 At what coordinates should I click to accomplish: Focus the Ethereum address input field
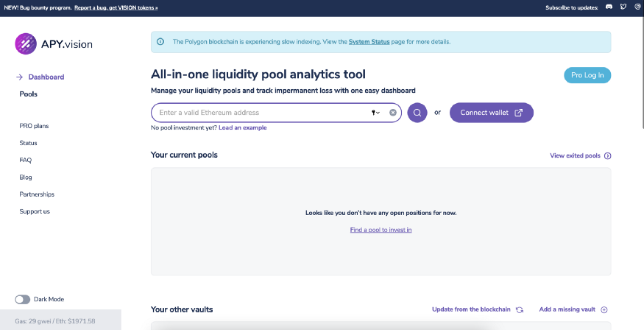[x=263, y=113]
